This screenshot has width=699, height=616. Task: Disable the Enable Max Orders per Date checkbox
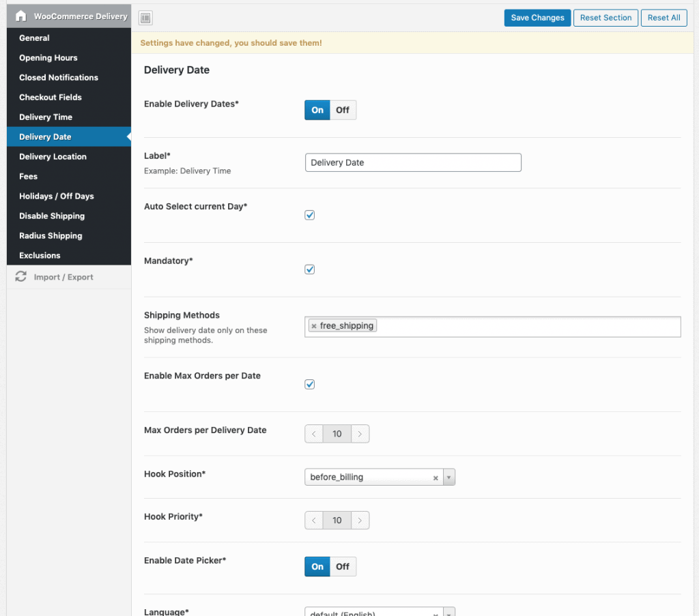coord(310,385)
